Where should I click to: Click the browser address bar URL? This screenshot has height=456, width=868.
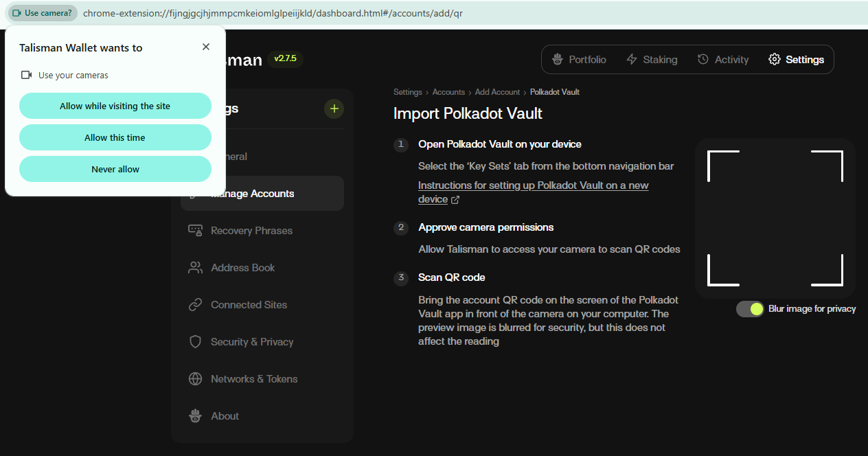(x=273, y=13)
